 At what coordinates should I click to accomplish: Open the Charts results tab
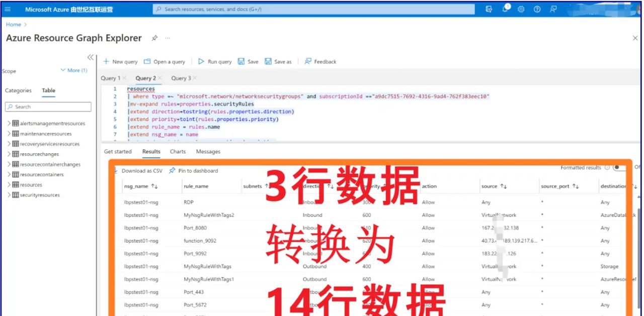(178, 152)
